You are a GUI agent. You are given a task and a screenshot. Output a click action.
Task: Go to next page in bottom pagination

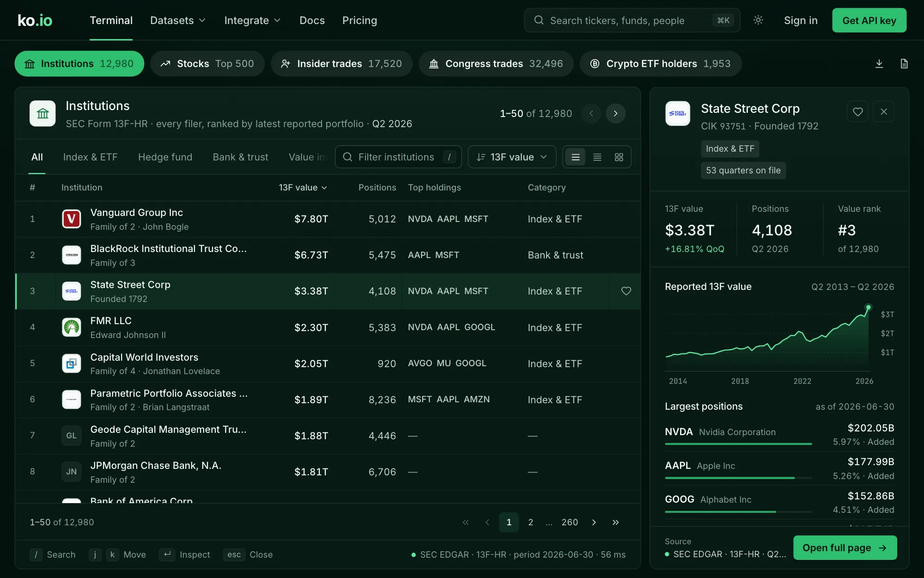594,522
